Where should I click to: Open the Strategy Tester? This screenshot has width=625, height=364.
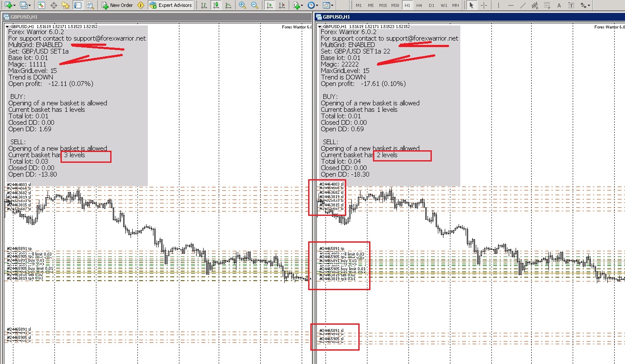pos(90,5)
